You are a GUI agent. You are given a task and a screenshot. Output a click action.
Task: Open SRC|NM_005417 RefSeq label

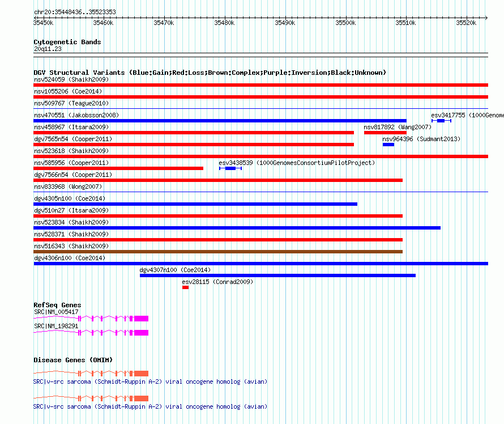tap(56, 312)
